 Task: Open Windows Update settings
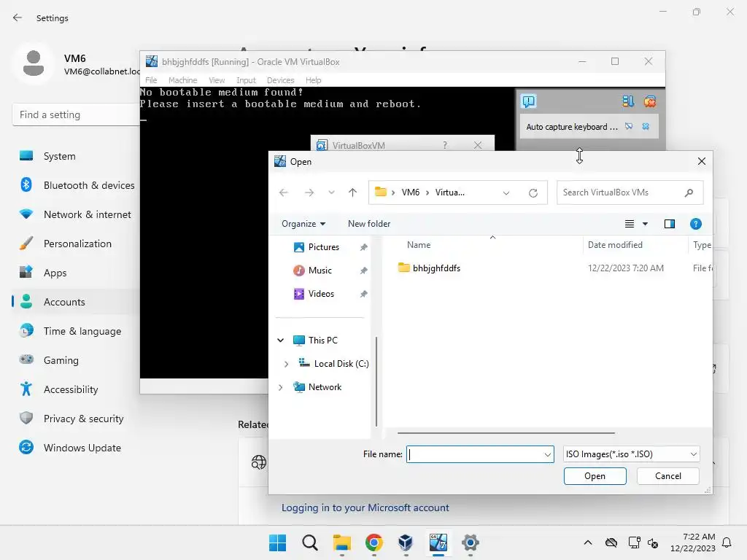pos(76,448)
